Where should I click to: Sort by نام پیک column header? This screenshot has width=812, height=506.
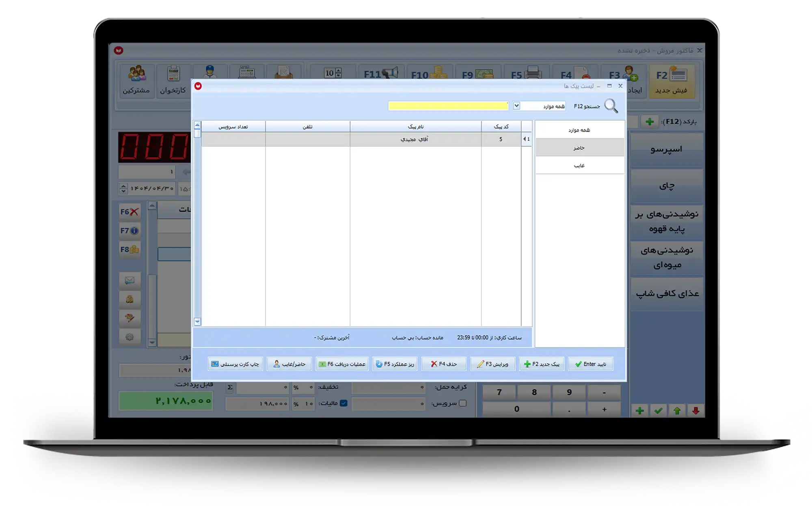415,127
